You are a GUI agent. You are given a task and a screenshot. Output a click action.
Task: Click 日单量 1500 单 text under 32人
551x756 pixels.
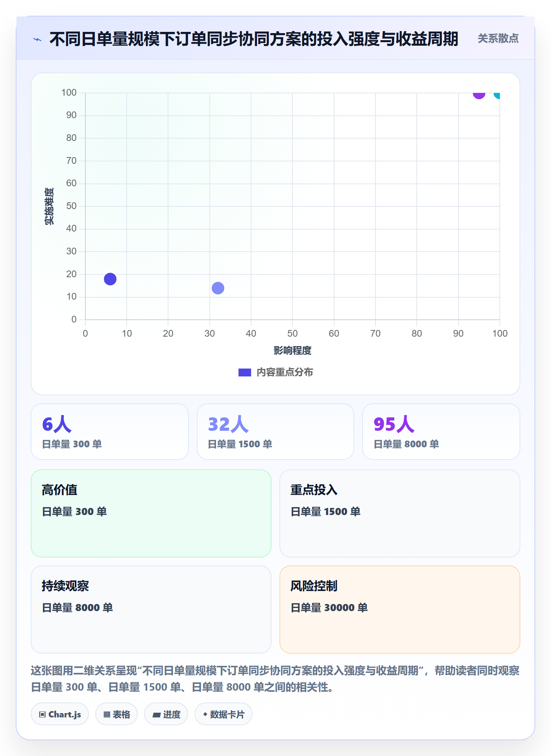pyautogui.click(x=240, y=444)
